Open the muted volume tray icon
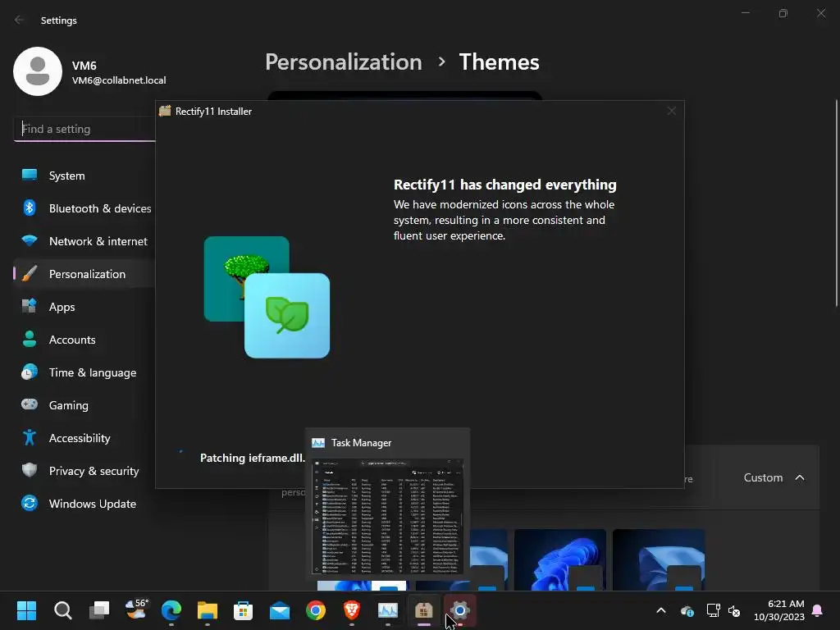This screenshot has height=630, width=840. coord(734,610)
